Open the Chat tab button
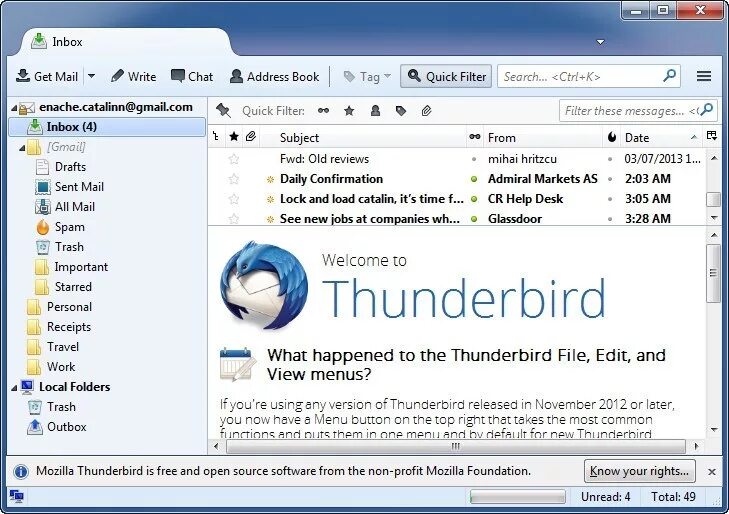The height and width of the screenshot is (514, 729). pos(192,76)
